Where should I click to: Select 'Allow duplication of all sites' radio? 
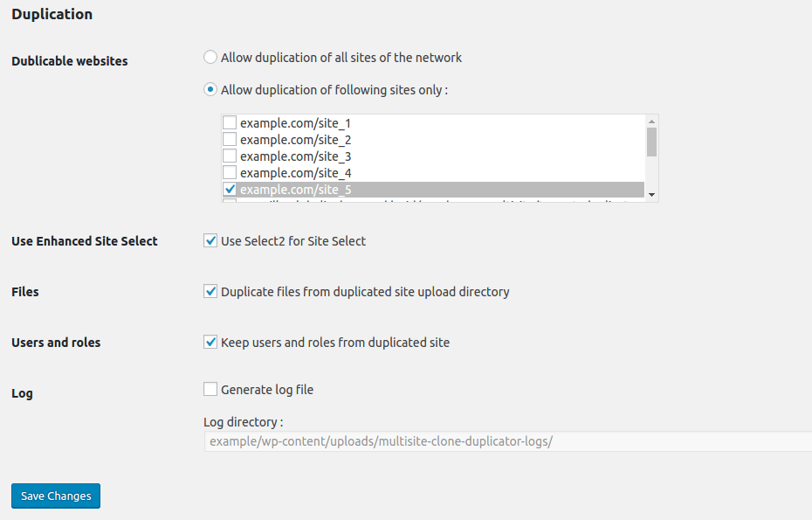210,57
